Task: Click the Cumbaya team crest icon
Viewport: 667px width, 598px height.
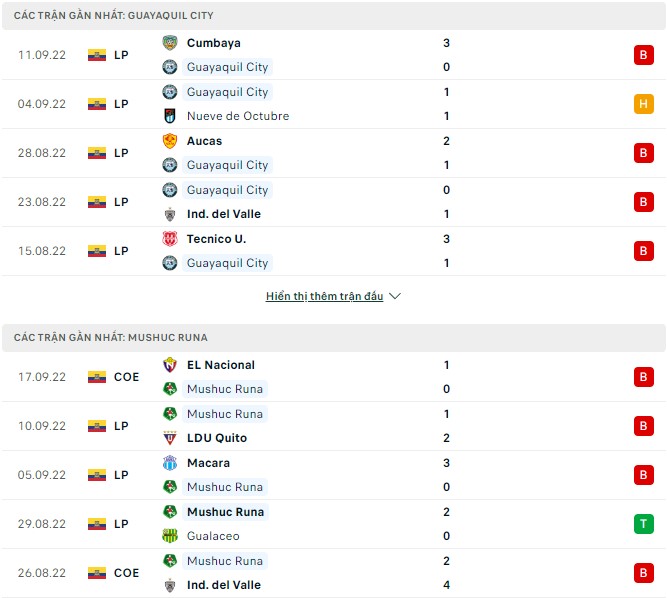Action: coord(169,43)
